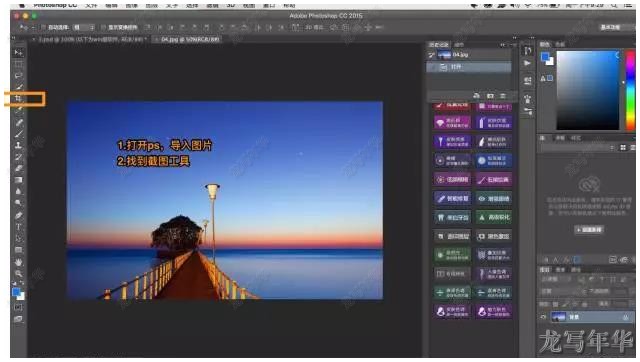Click the rainbow hue slider in Color panel
This screenshot has height=362, width=640.
[x=631, y=90]
